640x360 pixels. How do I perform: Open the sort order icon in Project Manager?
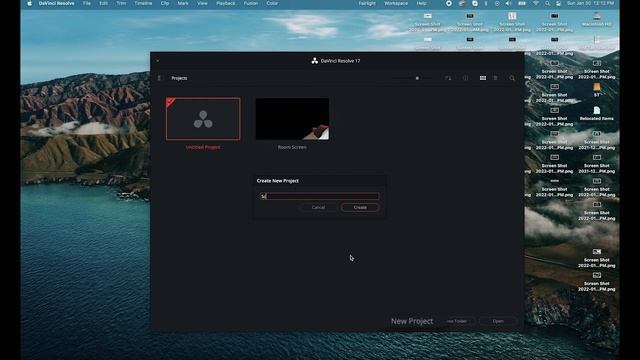(448, 78)
